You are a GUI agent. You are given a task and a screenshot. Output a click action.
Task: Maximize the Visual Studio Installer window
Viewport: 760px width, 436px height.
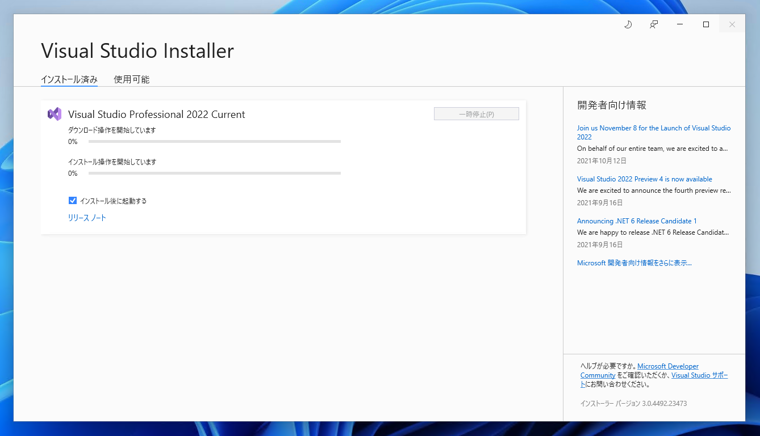706,24
